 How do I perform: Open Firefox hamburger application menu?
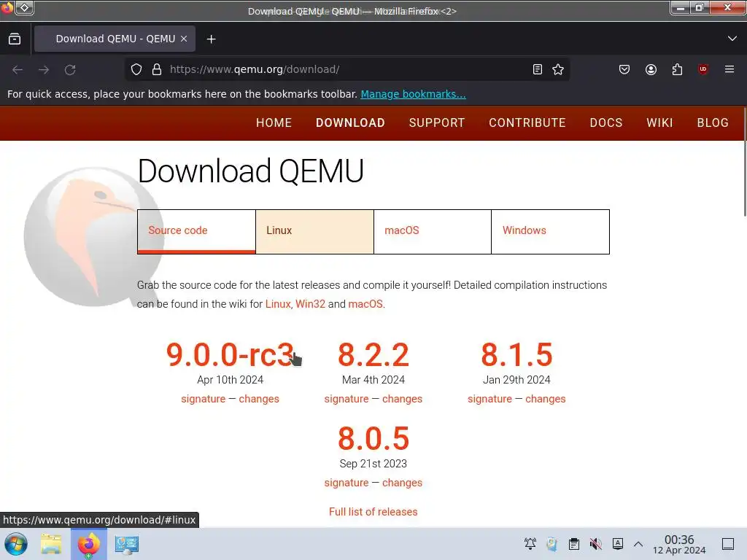tap(729, 69)
